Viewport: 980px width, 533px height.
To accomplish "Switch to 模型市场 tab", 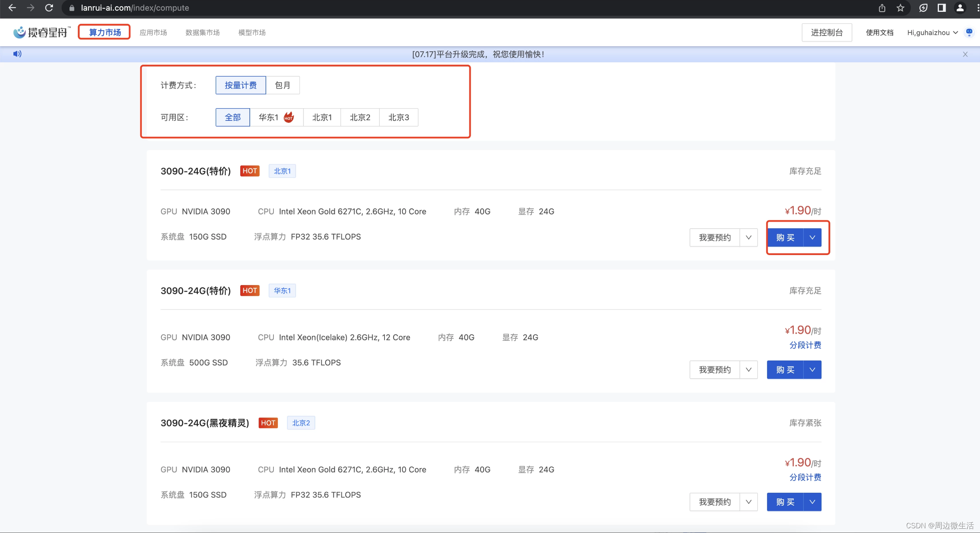I will coord(252,32).
